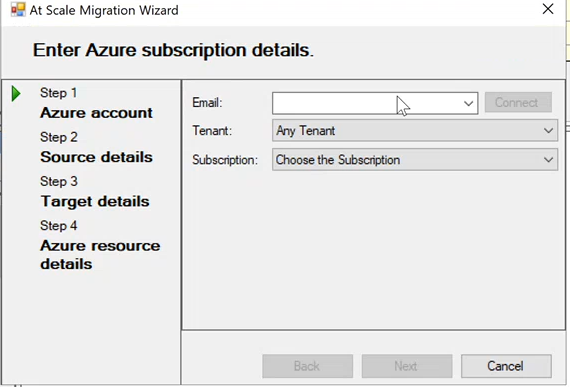Click the Enter Azure subscription details heading
The width and height of the screenshot is (570, 387).
click(173, 50)
